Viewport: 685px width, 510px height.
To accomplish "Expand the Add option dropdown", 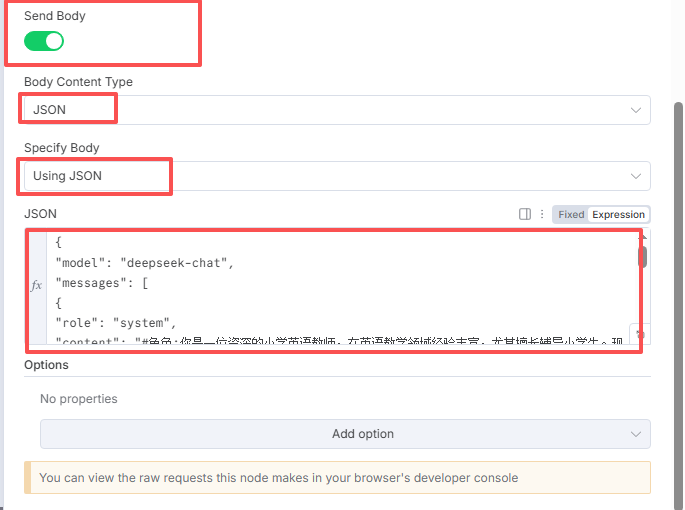I will (x=345, y=434).
